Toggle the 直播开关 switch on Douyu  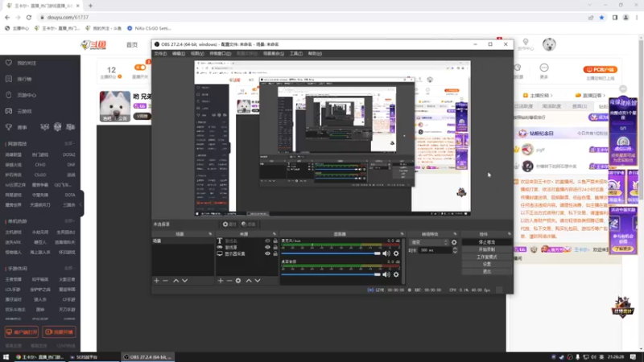(x=140, y=68)
